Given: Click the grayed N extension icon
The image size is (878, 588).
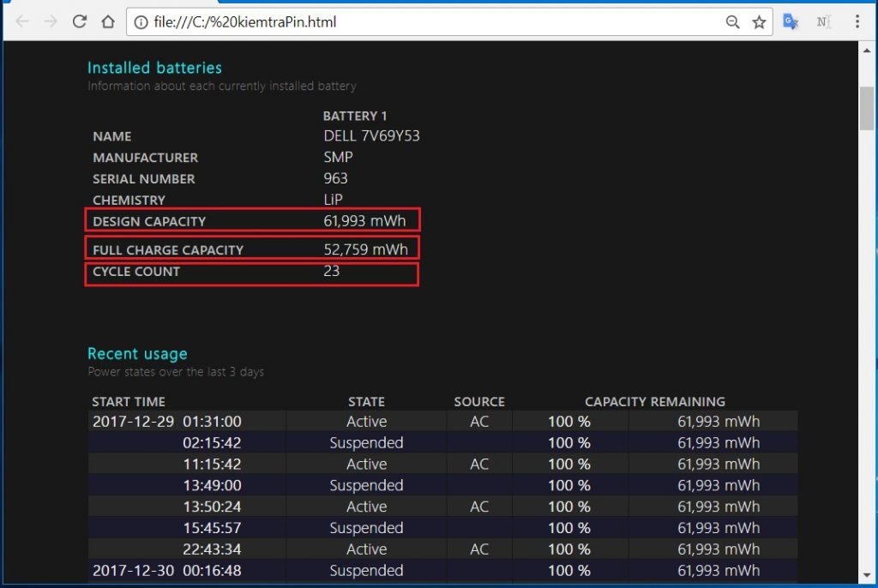Looking at the screenshot, I should pyautogui.click(x=823, y=22).
